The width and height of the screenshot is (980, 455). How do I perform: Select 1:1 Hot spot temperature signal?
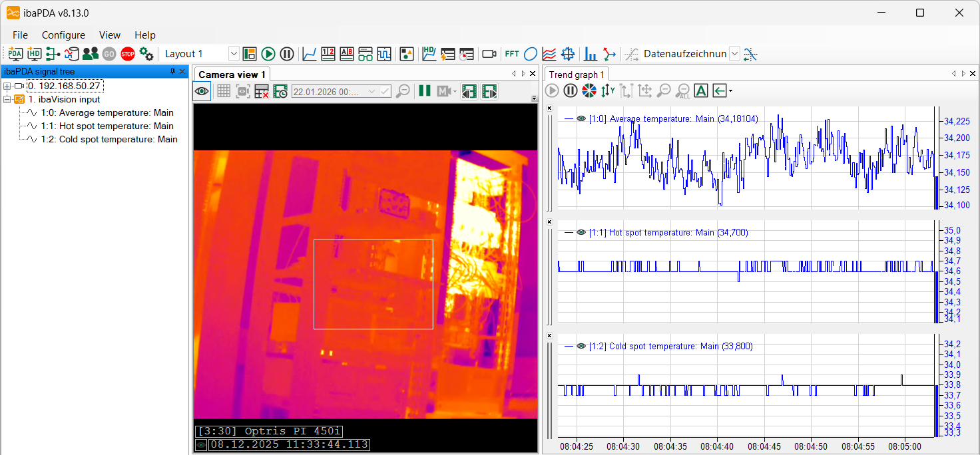107,126
